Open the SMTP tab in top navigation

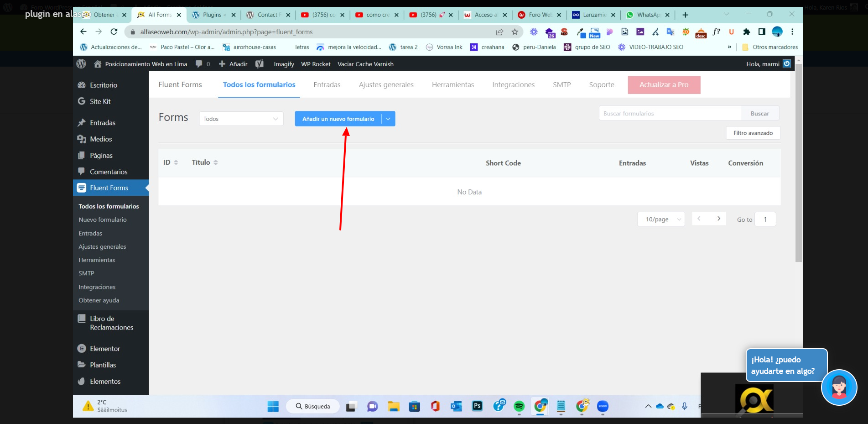(562, 85)
